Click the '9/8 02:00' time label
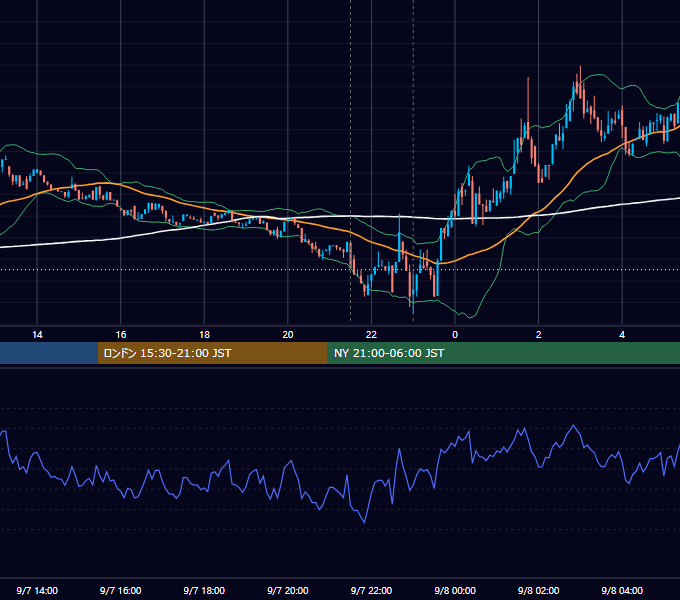This screenshot has width=680, height=600. click(x=539, y=590)
